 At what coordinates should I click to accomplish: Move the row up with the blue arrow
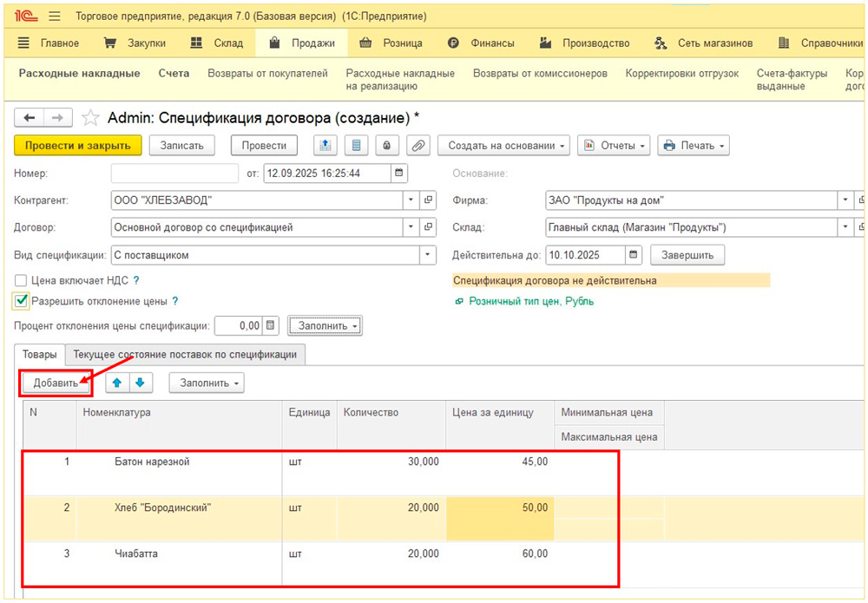coord(117,383)
